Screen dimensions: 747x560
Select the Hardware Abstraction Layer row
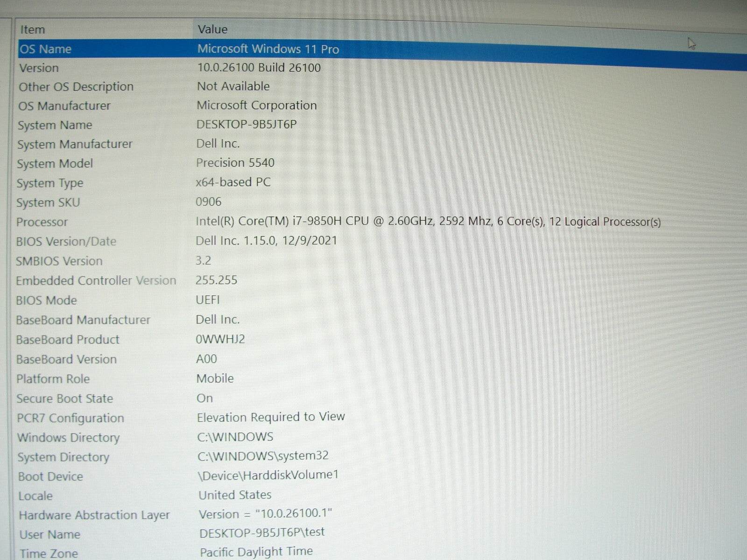pos(94,515)
